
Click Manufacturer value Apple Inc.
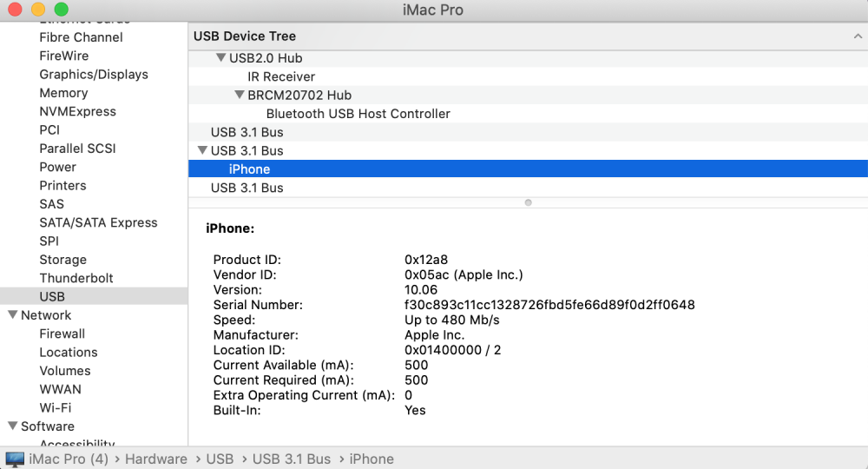pos(434,335)
